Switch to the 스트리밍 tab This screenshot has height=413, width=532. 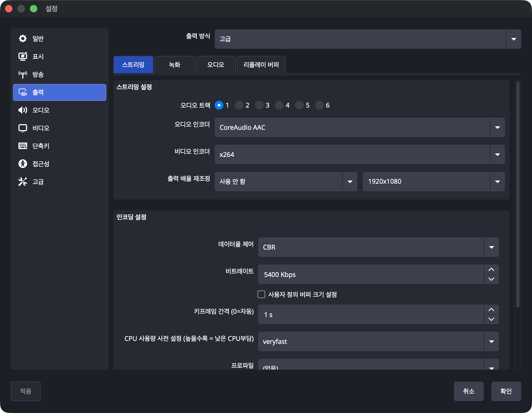(133, 64)
